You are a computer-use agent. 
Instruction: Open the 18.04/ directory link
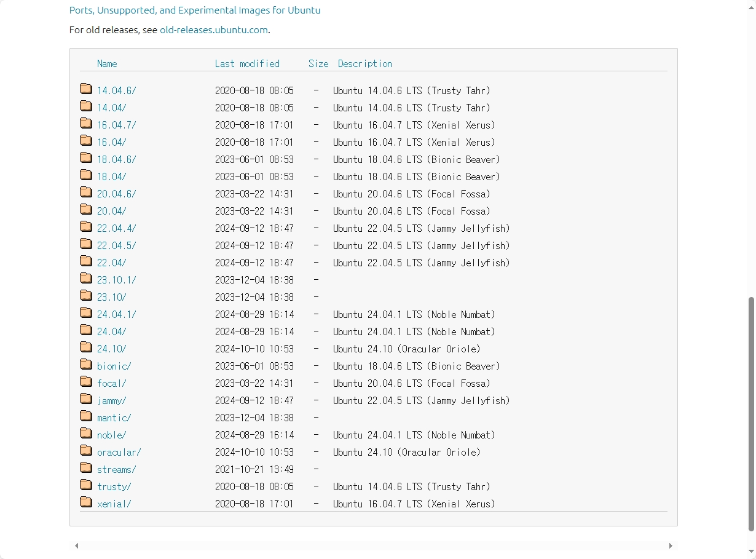pos(112,176)
